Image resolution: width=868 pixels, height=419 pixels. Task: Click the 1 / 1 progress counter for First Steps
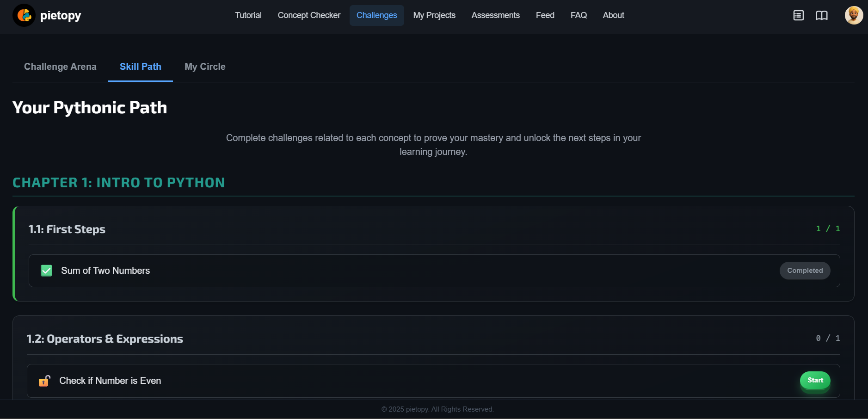point(828,228)
